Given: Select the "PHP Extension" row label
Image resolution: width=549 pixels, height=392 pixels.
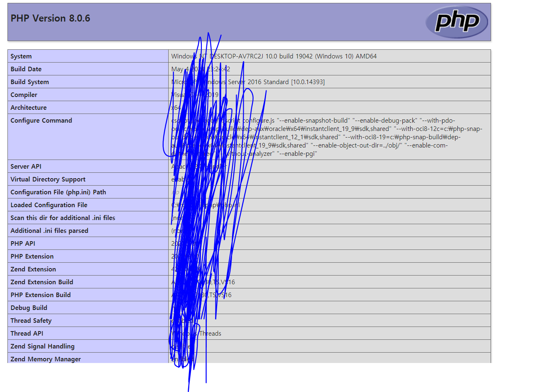Looking at the screenshot, I should [32, 256].
